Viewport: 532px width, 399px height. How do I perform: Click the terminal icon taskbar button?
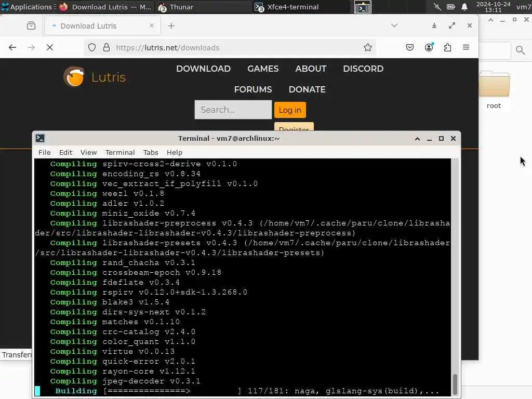click(x=363, y=7)
